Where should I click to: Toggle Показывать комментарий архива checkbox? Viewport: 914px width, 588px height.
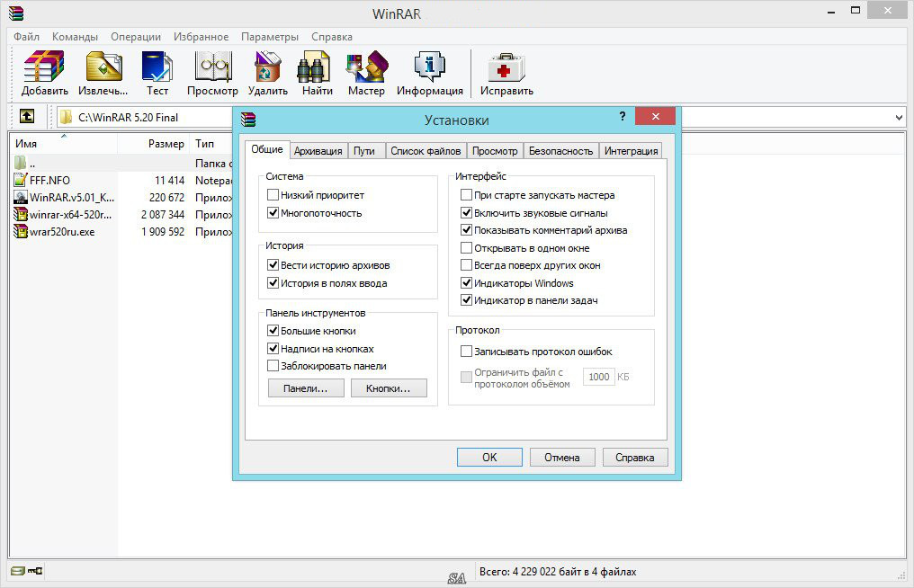(466, 229)
